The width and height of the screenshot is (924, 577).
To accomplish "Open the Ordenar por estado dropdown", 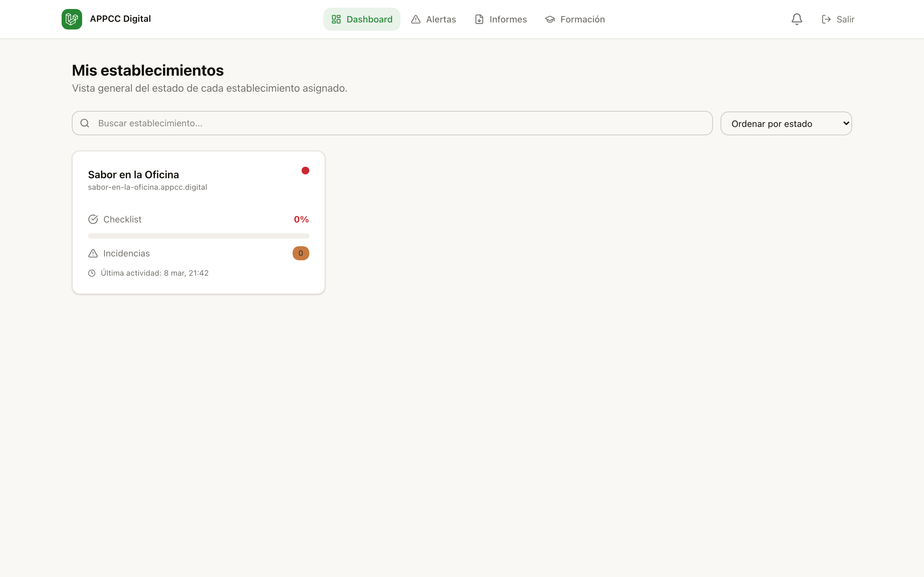I will 786,123.
